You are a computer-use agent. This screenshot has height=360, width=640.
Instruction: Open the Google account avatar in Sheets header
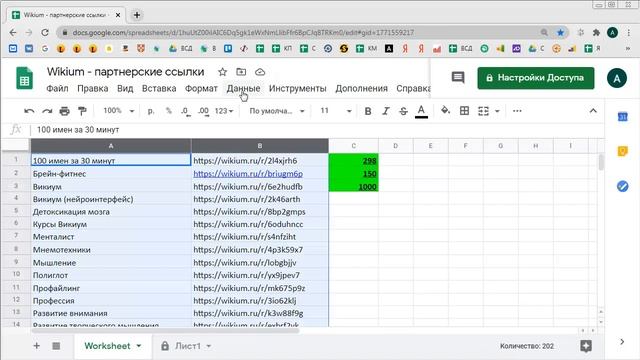pyautogui.click(x=617, y=78)
